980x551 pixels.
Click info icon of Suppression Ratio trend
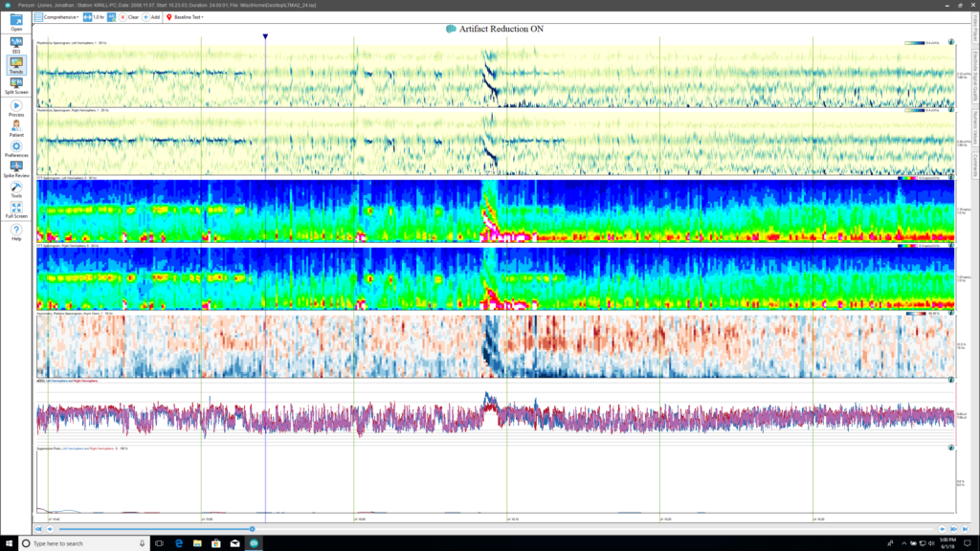[951, 448]
